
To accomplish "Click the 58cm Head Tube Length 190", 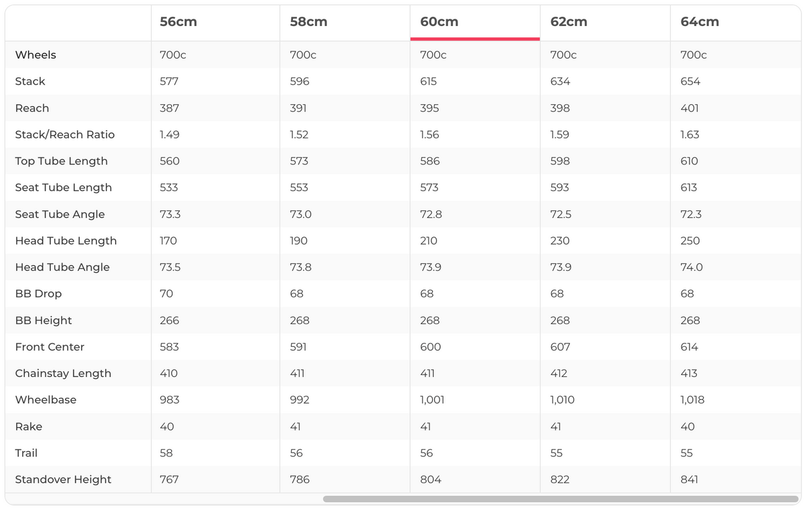I will point(299,241).
